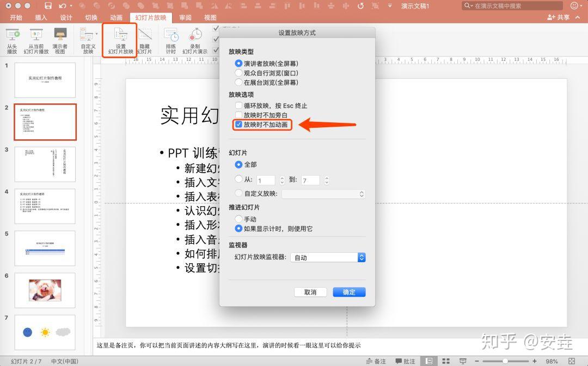Image resolution: width=588 pixels, height=366 pixels.
Task: Open the 开始 tab
Action: (16, 17)
